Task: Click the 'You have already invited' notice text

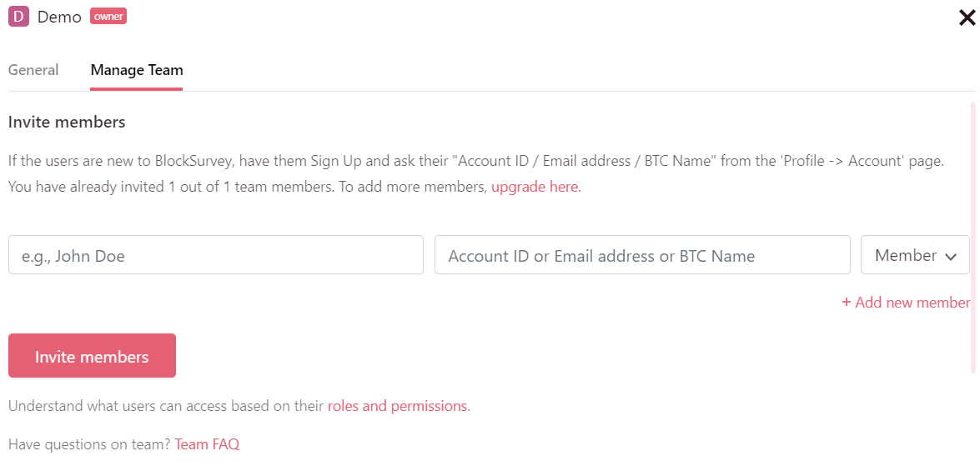Action: click(x=247, y=187)
